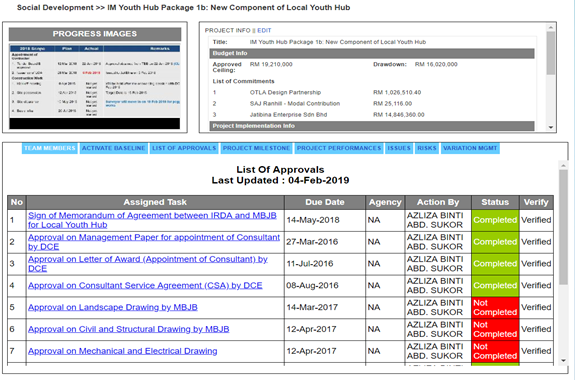Click the approvals list scroll up arrow

point(563,166)
